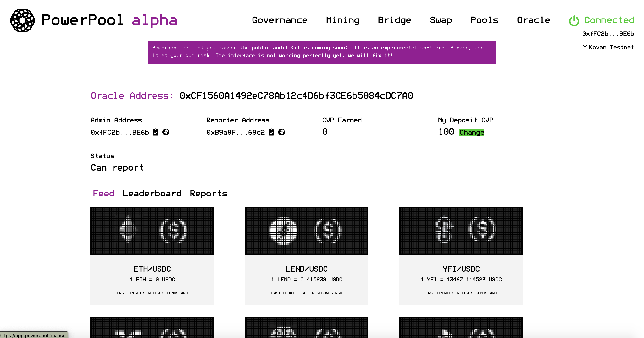Click price '1 LEND = 0.415238 USDC'
Image resolution: width=644 pixels, height=338 pixels.
click(307, 279)
